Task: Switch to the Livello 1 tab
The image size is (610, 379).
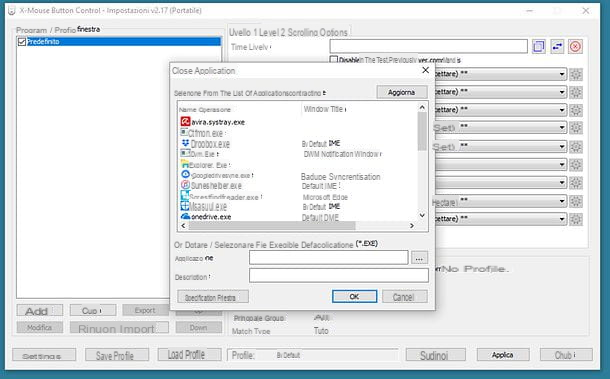Action: (x=243, y=32)
